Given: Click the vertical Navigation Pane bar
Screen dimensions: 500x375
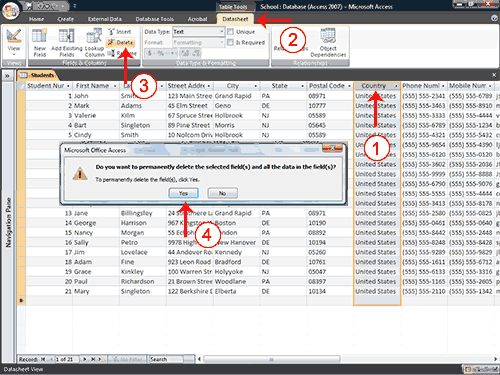Looking at the screenshot, I should point(8,222).
